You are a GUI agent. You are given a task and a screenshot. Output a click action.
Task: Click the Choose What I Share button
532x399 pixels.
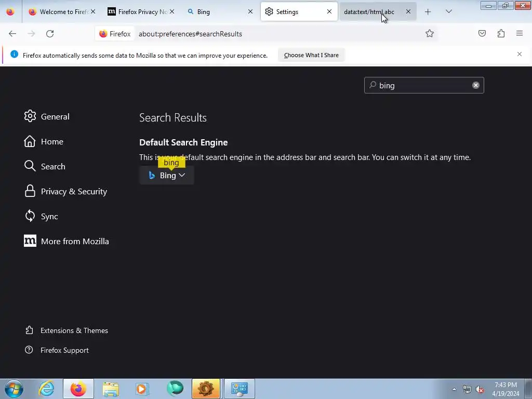(311, 55)
